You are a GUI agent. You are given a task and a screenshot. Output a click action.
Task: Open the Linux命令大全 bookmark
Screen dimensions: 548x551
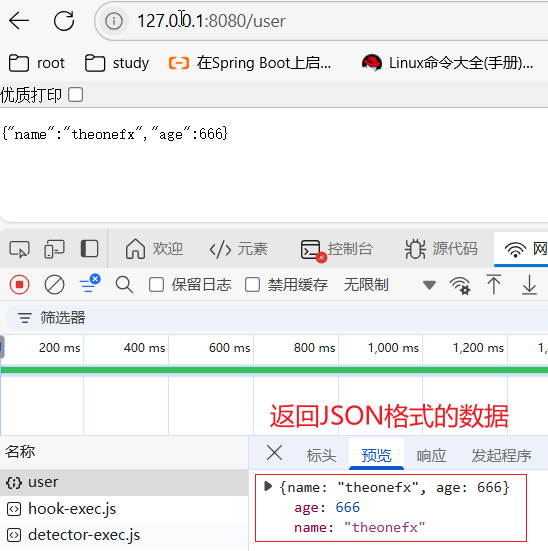click(447, 63)
